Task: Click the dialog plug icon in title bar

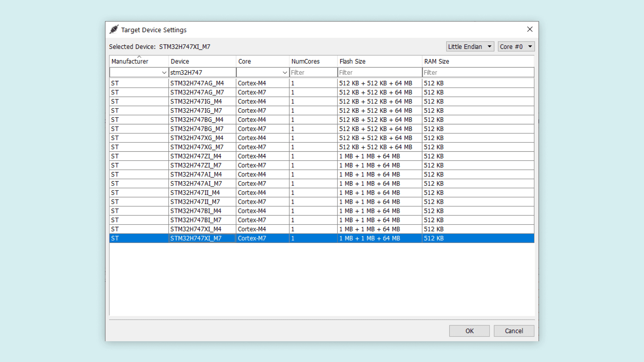Action: point(114,29)
